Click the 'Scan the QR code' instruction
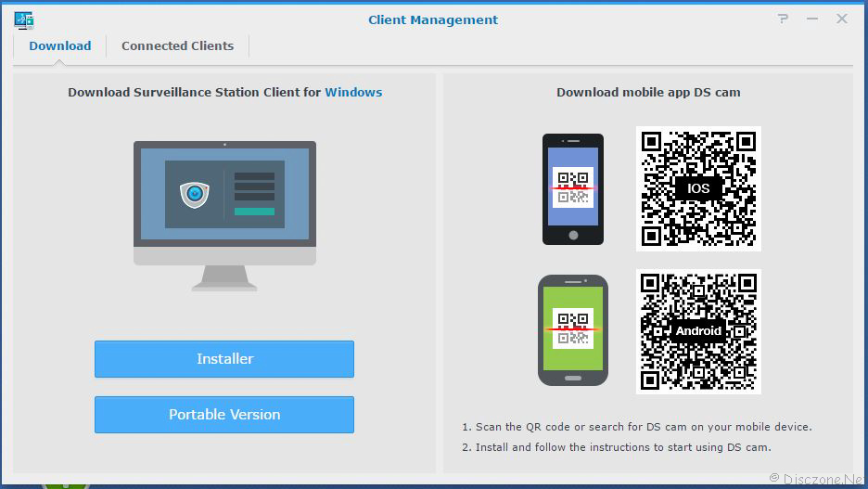The width and height of the screenshot is (868, 489). [637, 427]
